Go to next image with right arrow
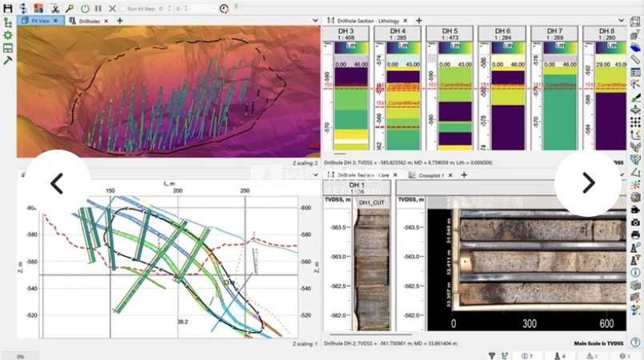Viewport: 644px width, 360px height. [588, 183]
